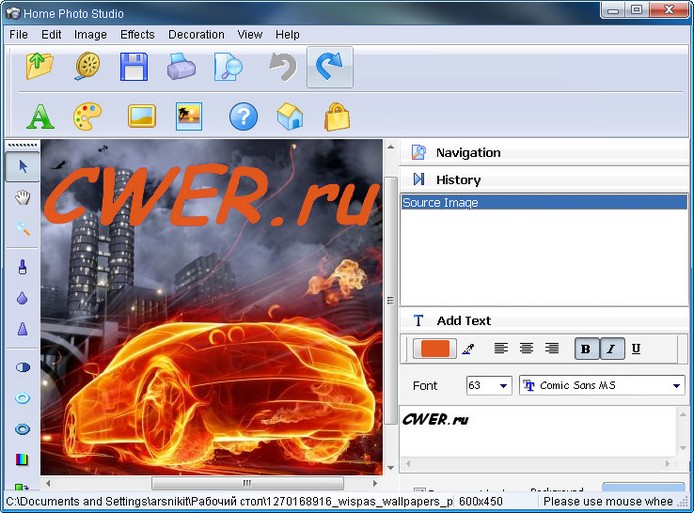This screenshot has width=694, height=513.
Task: Collapse the Add Text panel header
Action: pos(464,321)
